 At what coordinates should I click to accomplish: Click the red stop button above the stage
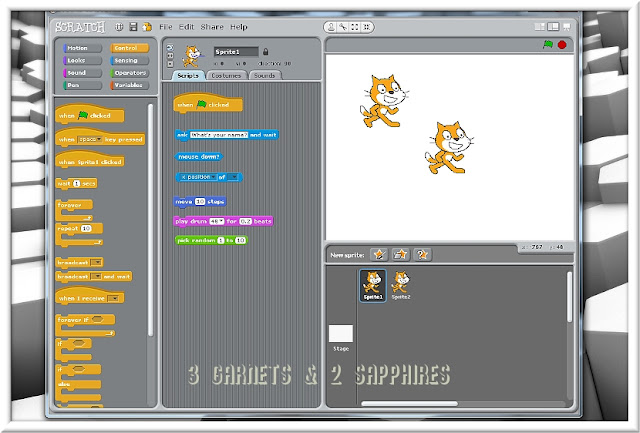click(562, 44)
